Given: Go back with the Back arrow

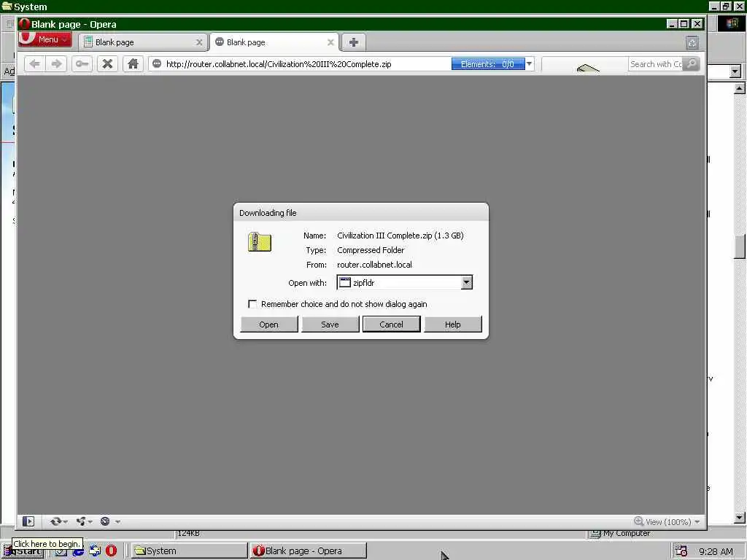Looking at the screenshot, I should click(35, 64).
